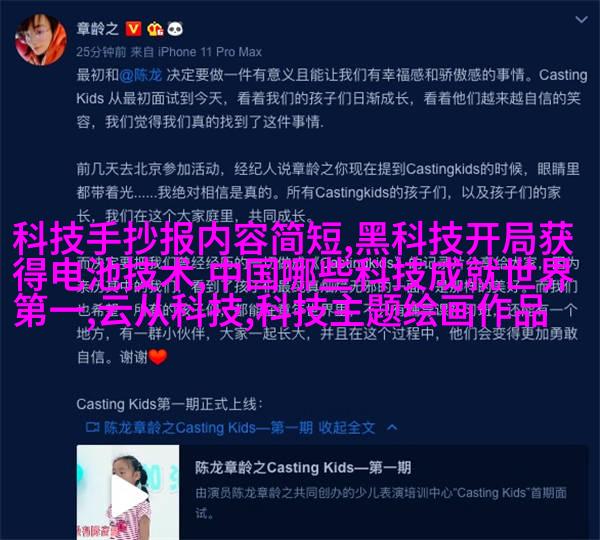This screenshot has width=600, height=540.
Task: Open the video card title 陈龙章龄之Casting Kids—第一期
Action: tap(303, 468)
